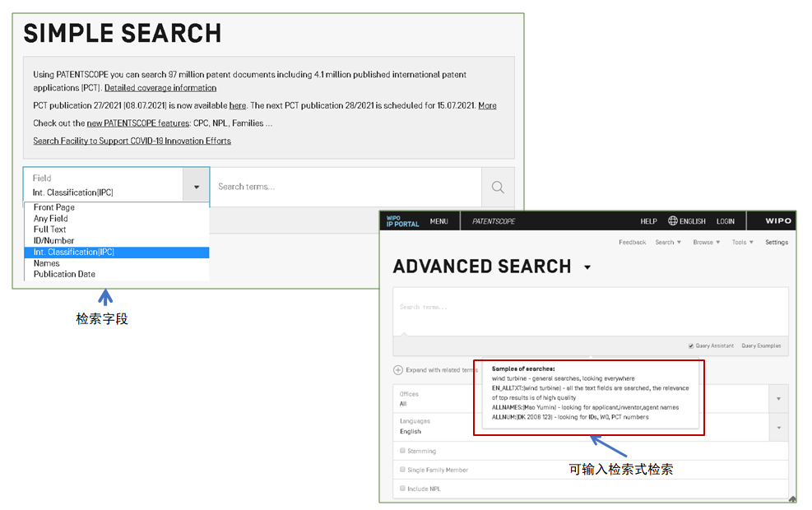Enable the Stemming checkbox

tap(402, 451)
